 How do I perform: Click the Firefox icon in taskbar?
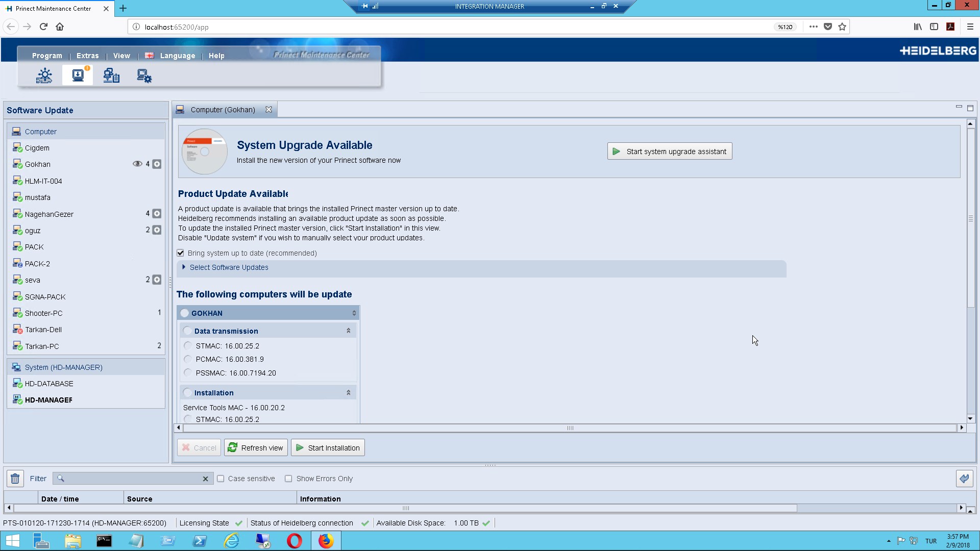[326, 541]
